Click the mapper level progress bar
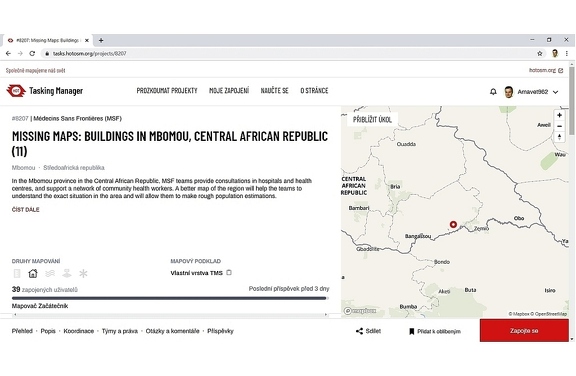The image size is (576, 376). click(169, 298)
